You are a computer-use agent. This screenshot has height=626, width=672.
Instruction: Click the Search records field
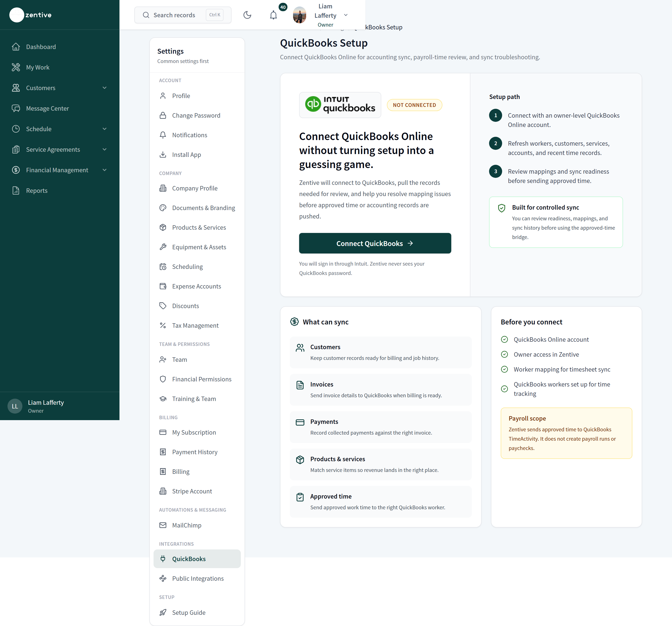point(183,15)
